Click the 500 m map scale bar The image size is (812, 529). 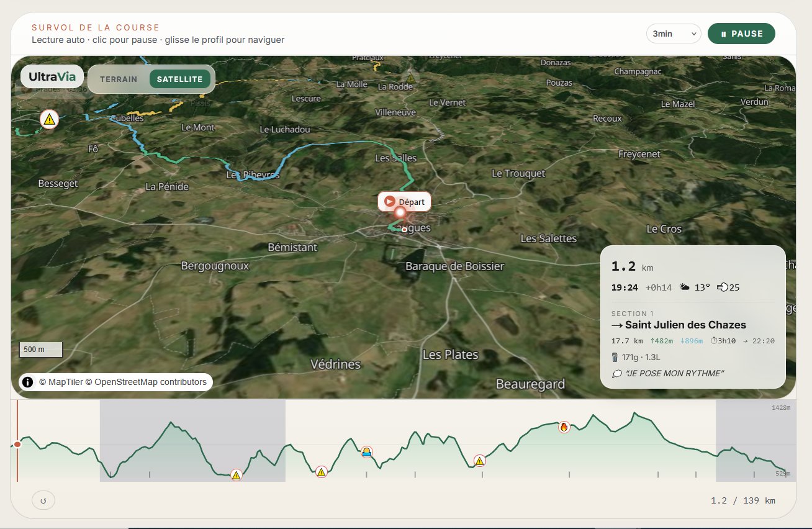click(x=41, y=350)
